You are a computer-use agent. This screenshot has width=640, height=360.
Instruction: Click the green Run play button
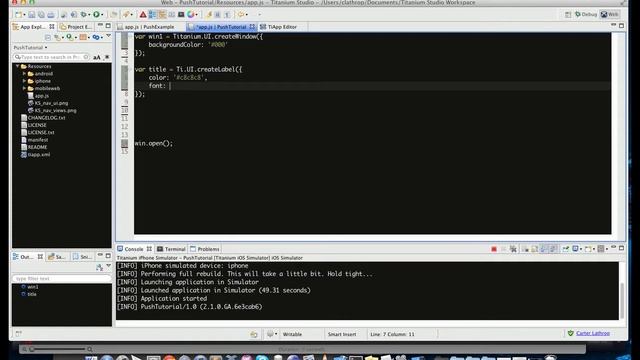point(96,15)
